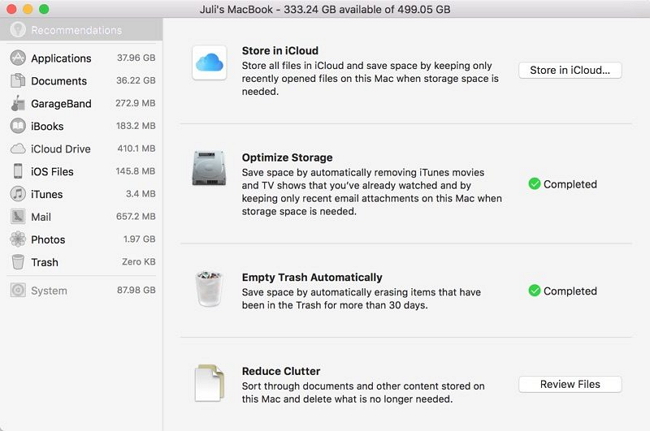The image size is (650, 431).
Task: Click the full trash can icon in recommendations
Action: pos(209,289)
